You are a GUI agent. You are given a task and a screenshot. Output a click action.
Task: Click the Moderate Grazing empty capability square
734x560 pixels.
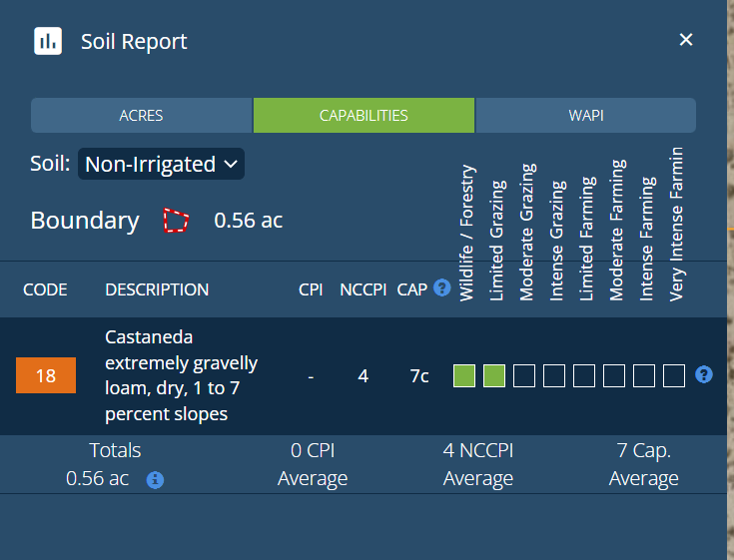[x=524, y=376]
